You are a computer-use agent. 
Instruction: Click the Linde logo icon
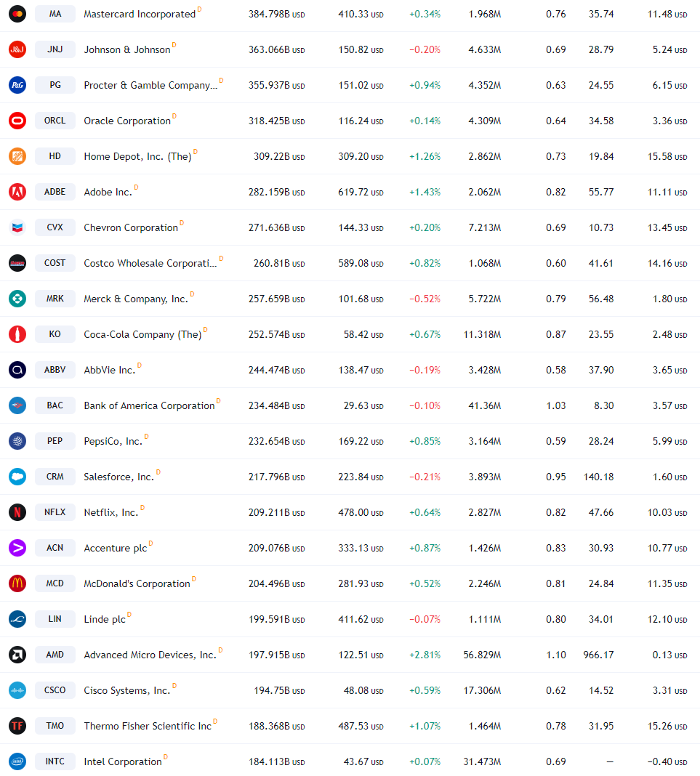(17, 620)
